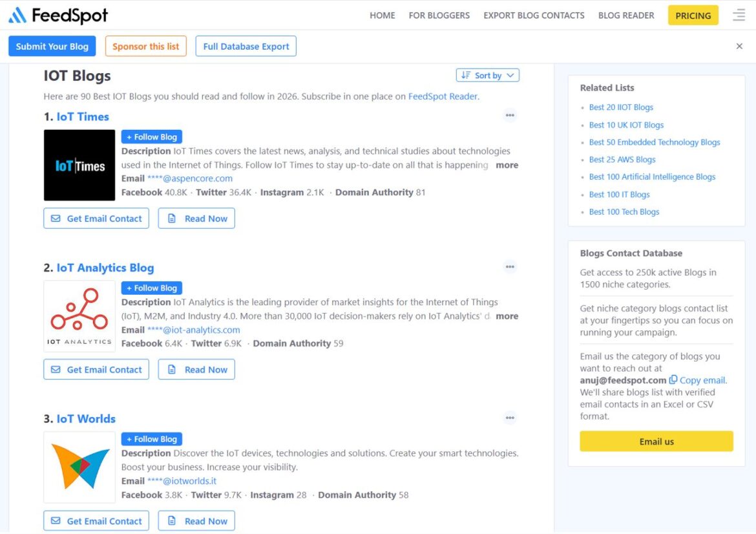The width and height of the screenshot is (756, 534).
Task: Open the ellipsis options for IoT Worlds
Action: [510, 418]
